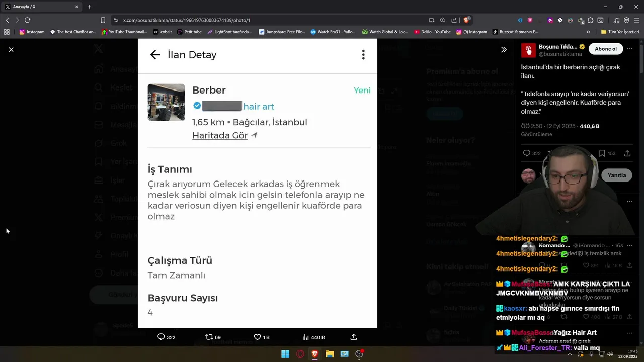Click the blue verified badge beside shop name
The width and height of the screenshot is (644, 362).
(197, 106)
